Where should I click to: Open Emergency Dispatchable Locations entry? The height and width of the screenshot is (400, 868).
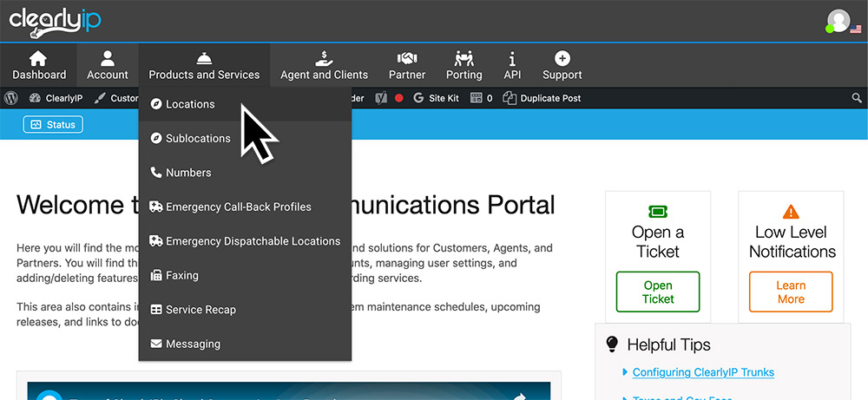253,241
